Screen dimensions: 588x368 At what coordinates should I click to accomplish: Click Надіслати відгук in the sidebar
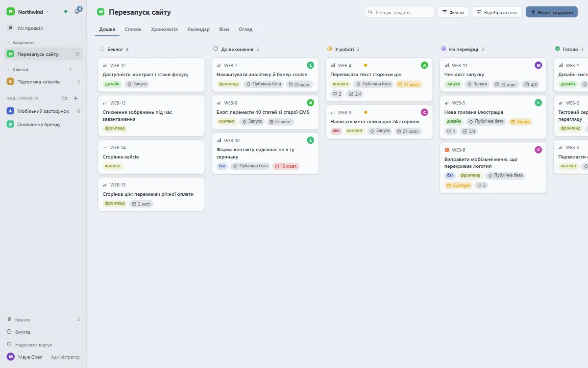click(x=44, y=345)
